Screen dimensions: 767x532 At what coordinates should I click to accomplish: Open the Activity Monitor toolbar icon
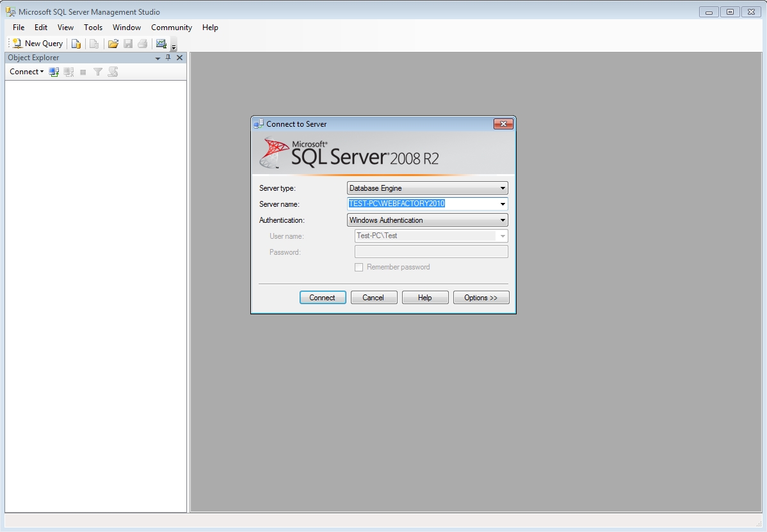[161, 44]
